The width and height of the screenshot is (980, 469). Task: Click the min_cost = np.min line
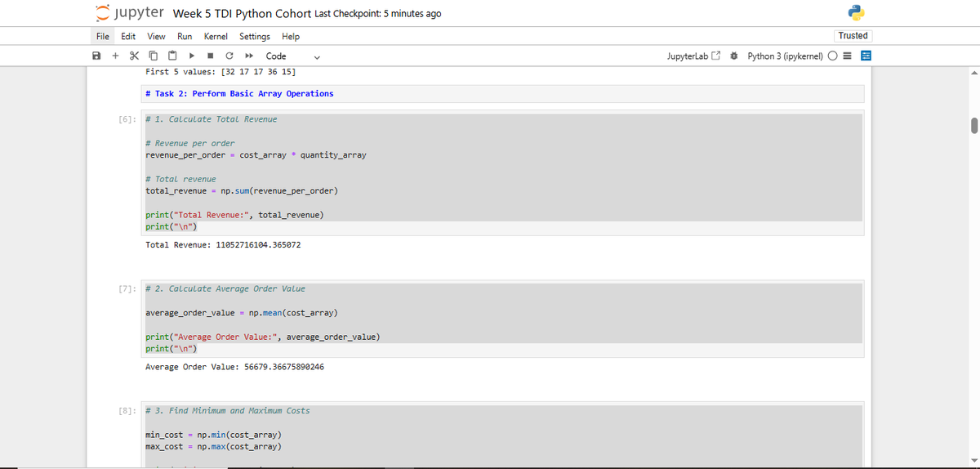coord(213,435)
